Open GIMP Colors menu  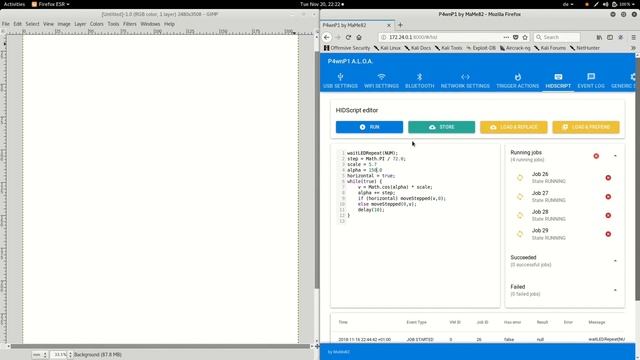point(97,24)
